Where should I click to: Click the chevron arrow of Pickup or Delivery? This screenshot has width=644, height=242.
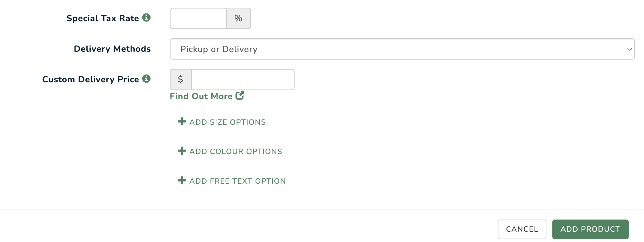(629, 49)
